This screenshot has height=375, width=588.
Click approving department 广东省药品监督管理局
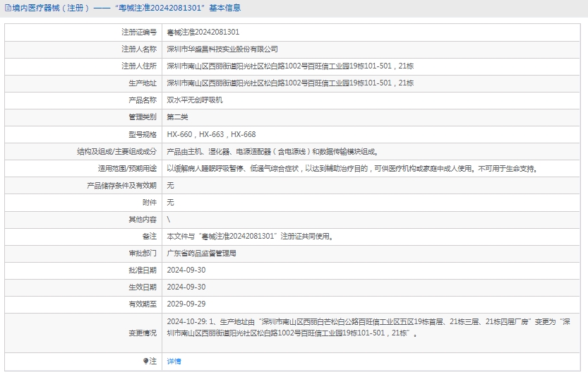tap(201, 253)
